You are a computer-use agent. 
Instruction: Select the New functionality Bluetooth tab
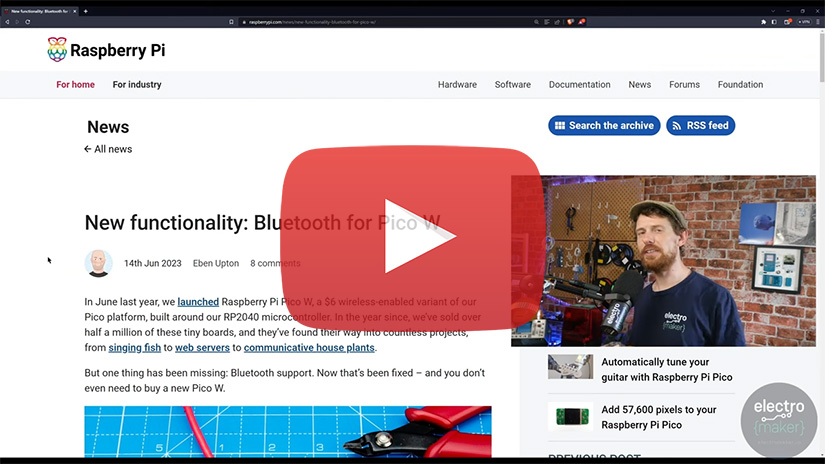[39, 11]
